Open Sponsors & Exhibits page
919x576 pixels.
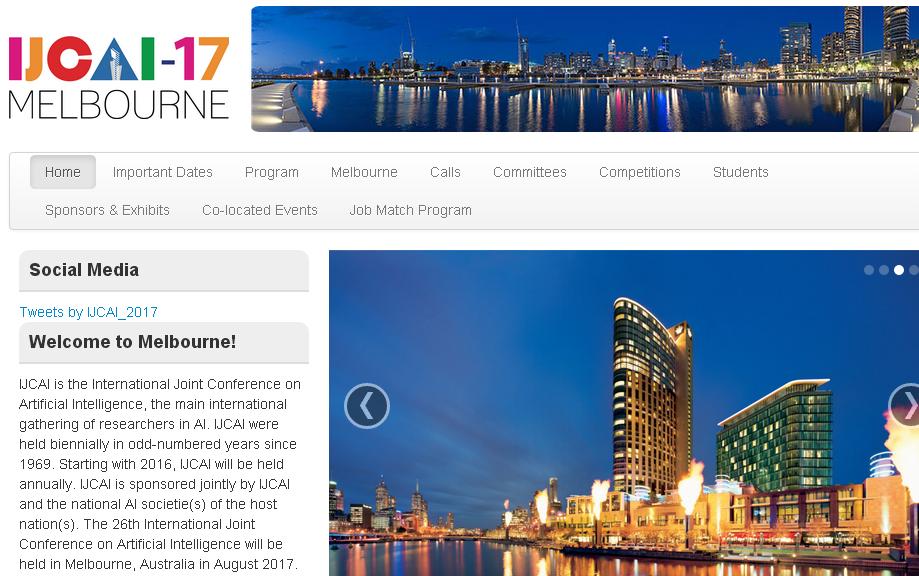point(107,210)
